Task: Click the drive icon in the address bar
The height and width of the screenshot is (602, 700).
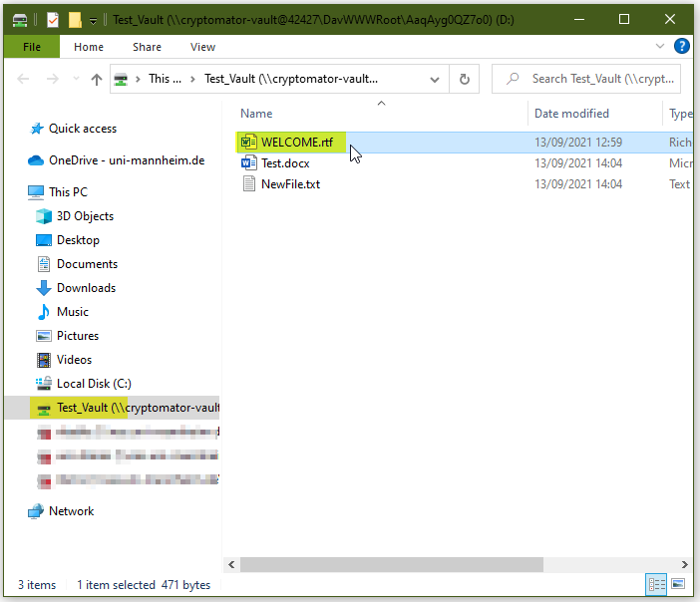Action: 121,80
